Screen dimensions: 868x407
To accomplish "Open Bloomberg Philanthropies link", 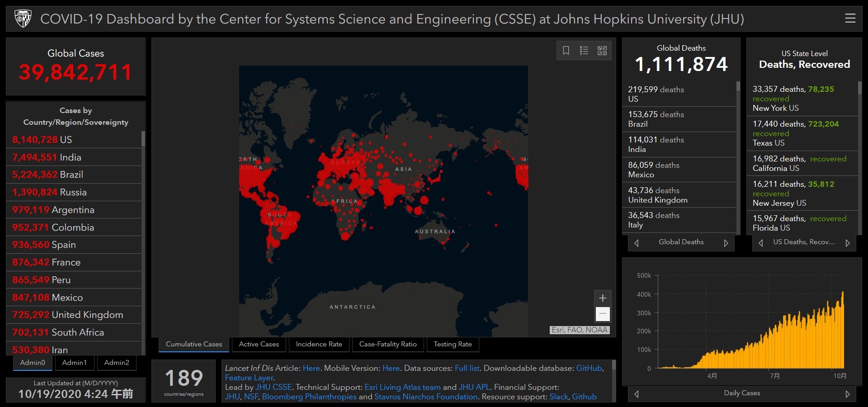I will coord(309,397).
